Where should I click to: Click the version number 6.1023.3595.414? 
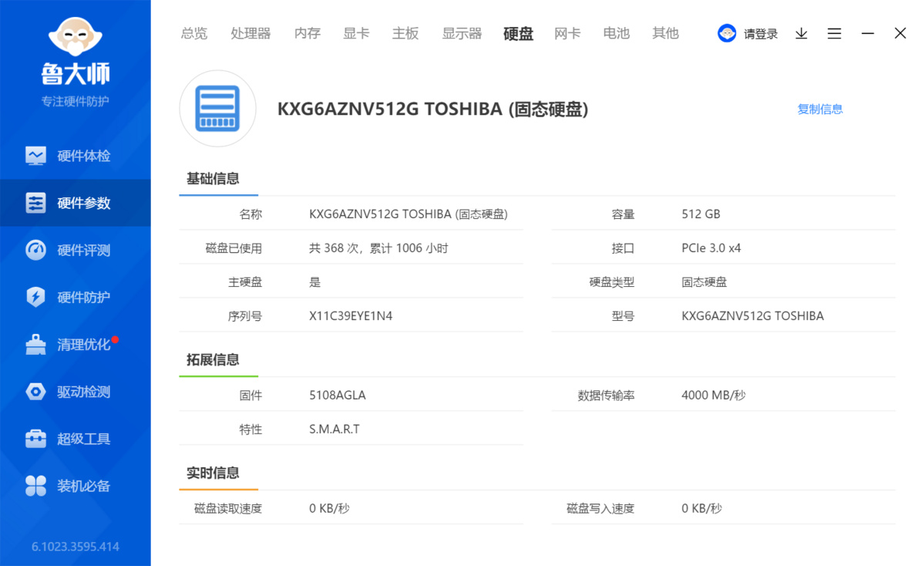pyautogui.click(x=76, y=547)
